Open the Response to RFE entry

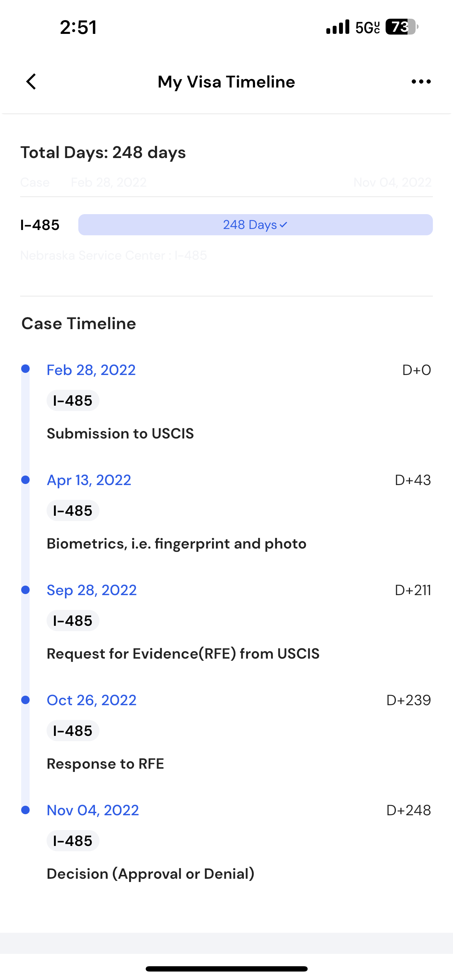[x=105, y=763]
